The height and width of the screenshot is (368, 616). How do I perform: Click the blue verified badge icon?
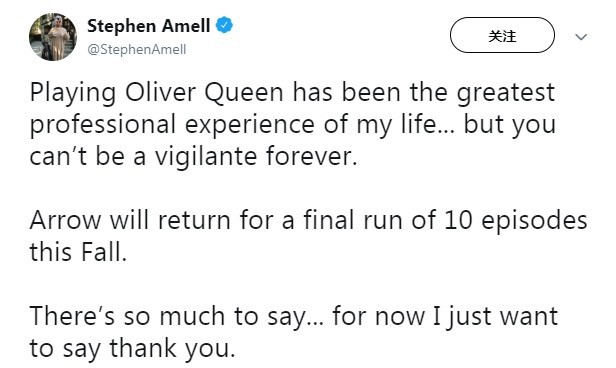pyautogui.click(x=224, y=26)
